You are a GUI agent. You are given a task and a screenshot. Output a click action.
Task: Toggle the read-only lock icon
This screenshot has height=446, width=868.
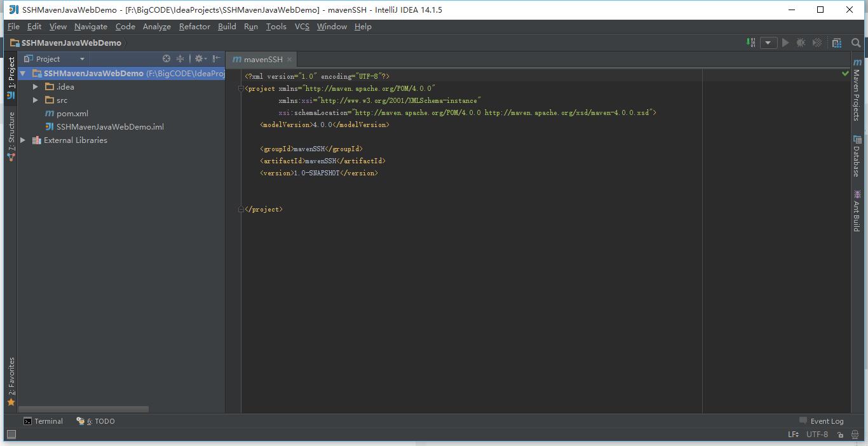[x=840, y=435]
